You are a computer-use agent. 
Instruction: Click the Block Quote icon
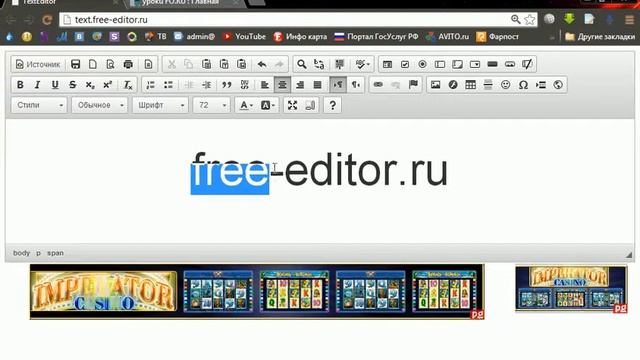tap(227, 84)
